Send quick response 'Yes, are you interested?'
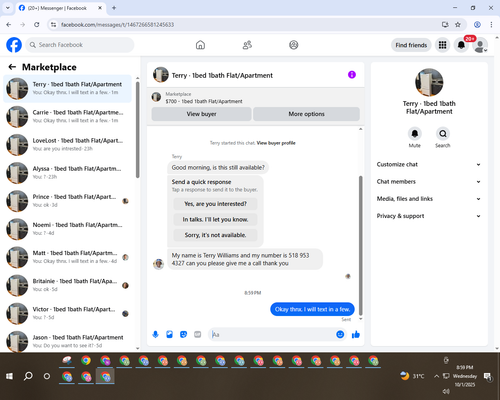The height and width of the screenshot is (400, 500). coord(215,204)
